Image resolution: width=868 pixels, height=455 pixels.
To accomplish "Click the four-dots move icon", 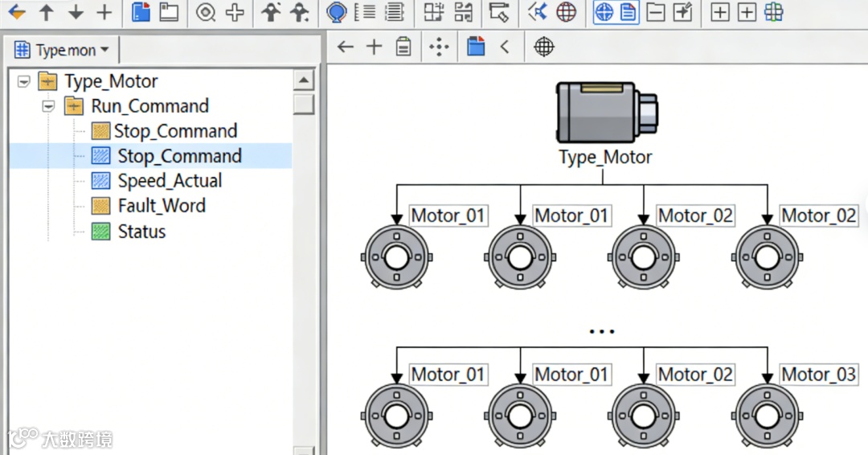I will click(439, 47).
